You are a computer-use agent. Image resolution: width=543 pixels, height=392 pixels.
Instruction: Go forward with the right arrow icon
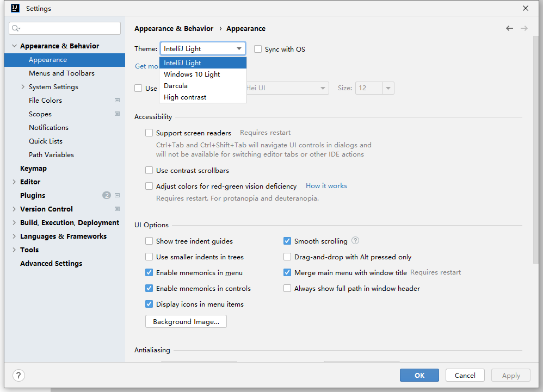(525, 28)
